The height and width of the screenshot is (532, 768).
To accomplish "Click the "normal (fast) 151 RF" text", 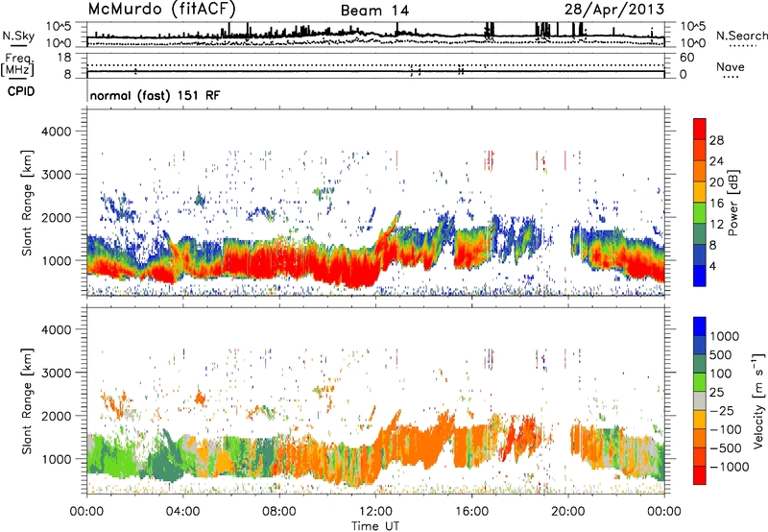I will point(155,95).
